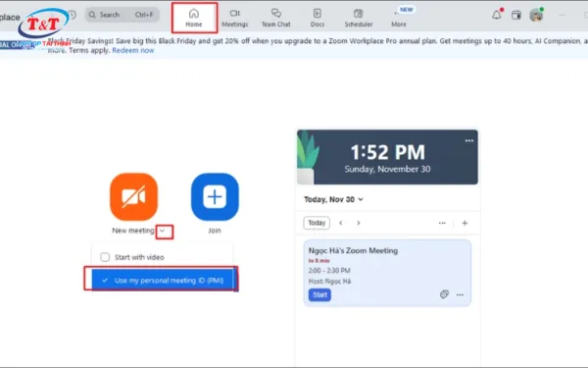Open the Team Chat tab
The height and width of the screenshot is (368, 588).
point(276,18)
